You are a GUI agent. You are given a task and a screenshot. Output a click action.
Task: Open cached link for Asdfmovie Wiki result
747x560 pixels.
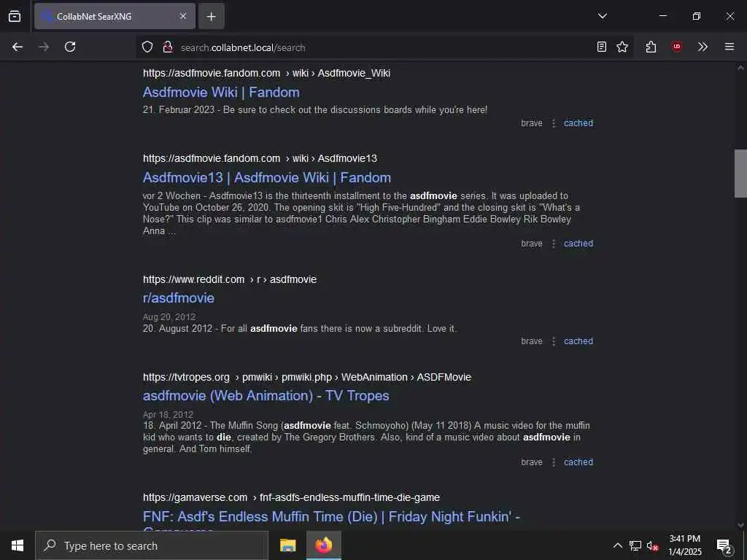pyautogui.click(x=578, y=122)
